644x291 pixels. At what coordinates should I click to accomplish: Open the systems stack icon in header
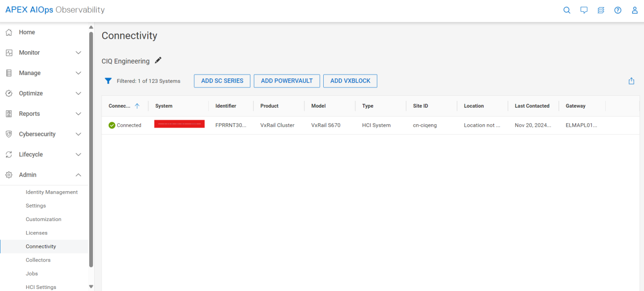coord(601,10)
